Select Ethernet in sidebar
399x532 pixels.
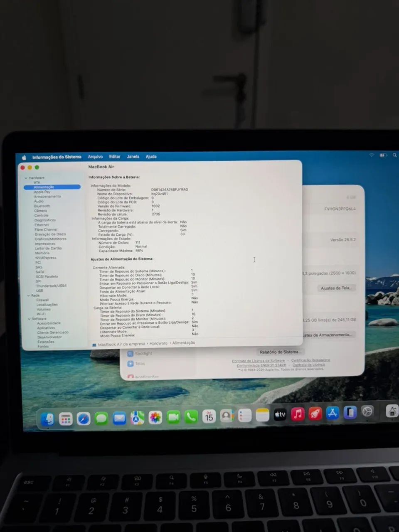42,225
